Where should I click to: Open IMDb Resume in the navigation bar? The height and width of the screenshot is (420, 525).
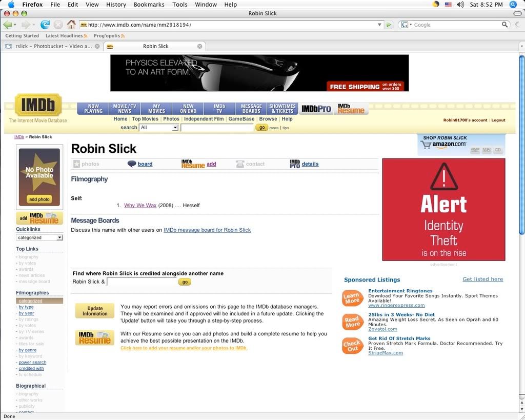[351, 109]
